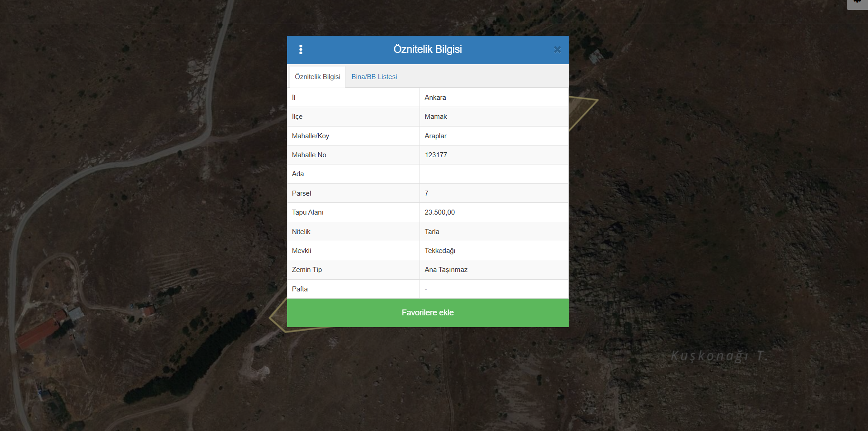Select the Öznitelik Bilgisi tab
The width and height of the screenshot is (868, 431).
317,77
